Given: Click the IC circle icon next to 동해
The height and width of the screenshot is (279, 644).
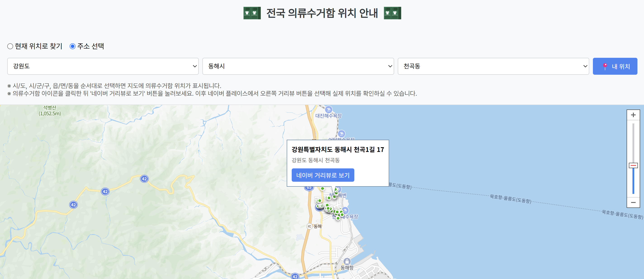Looking at the screenshot, I should coord(310,226).
